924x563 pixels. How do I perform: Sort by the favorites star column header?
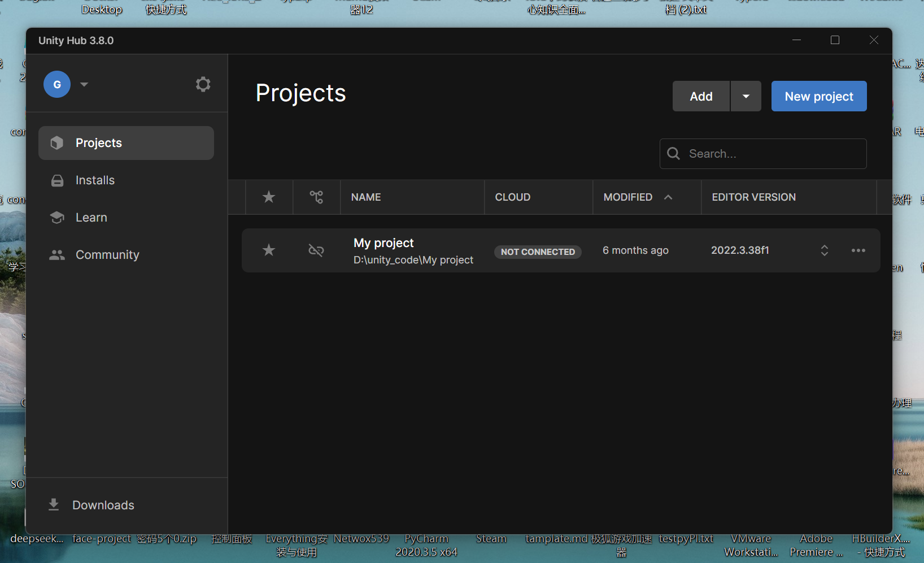tap(269, 197)
